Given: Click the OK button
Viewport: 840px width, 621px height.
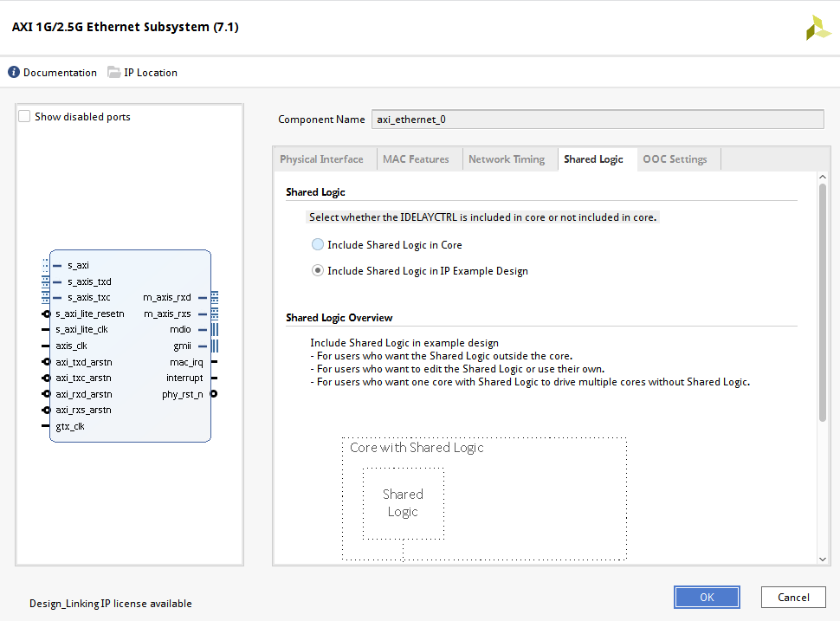Looking at the screenshot, I should [x=707, y=597].
